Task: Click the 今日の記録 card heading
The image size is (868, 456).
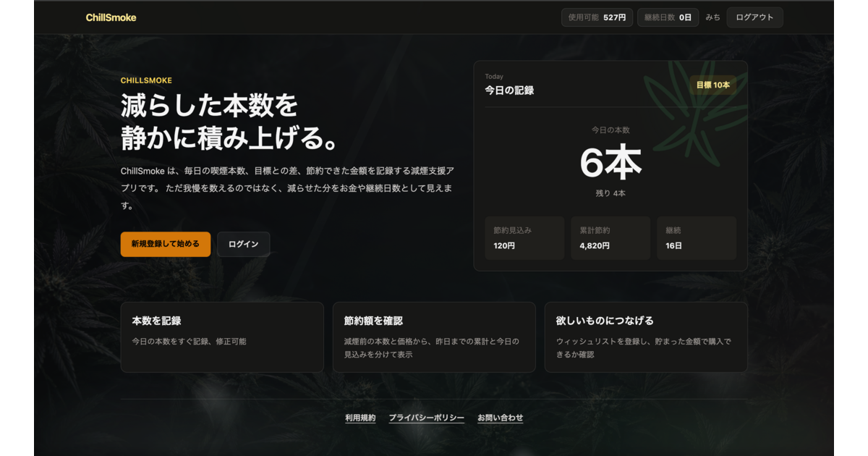Action: pos(509,90)
